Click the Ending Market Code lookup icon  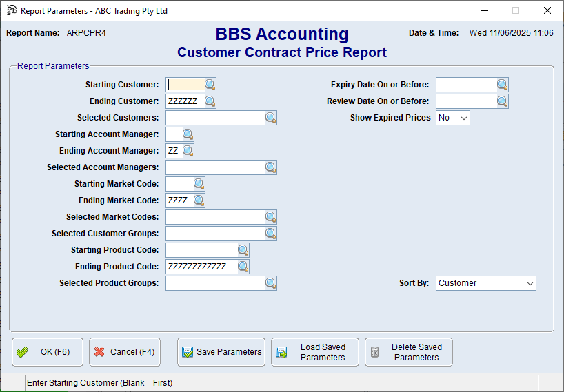199,200
